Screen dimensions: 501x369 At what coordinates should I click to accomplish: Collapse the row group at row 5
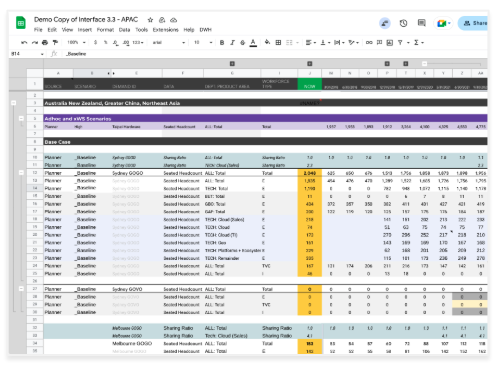pyautogui.click(x=21, y=118)
